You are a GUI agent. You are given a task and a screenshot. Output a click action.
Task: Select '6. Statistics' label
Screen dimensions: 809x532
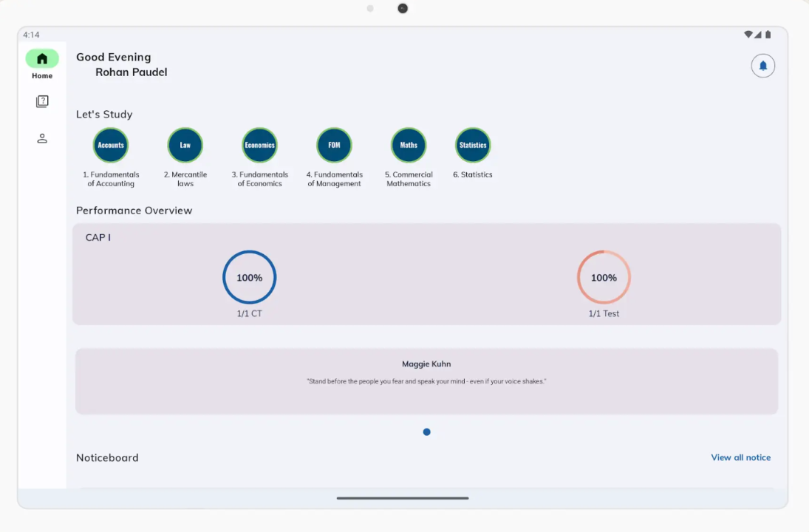pyautogui.click(x=473, y=175)
